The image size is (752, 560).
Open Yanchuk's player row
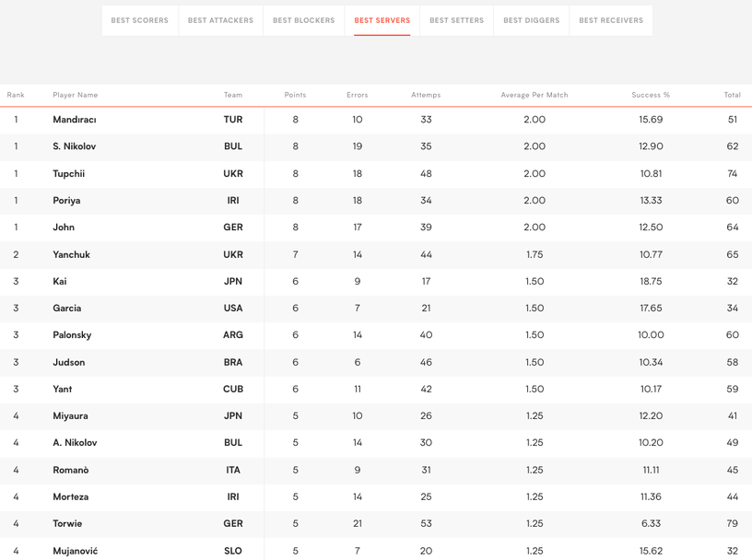coord(71,254)
